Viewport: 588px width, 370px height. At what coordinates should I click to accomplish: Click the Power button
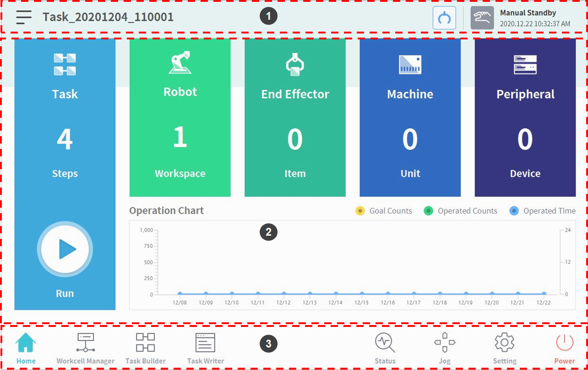click(565, 348)
